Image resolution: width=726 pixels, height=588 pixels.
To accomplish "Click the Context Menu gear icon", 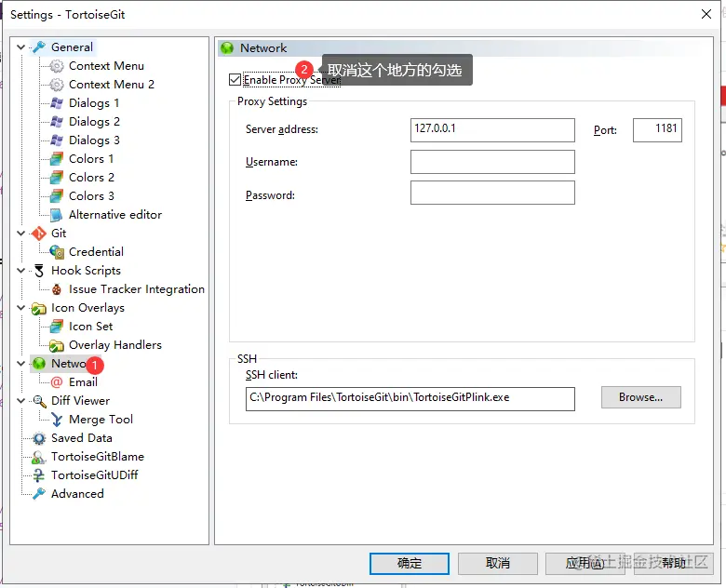I will coord(57,66).
